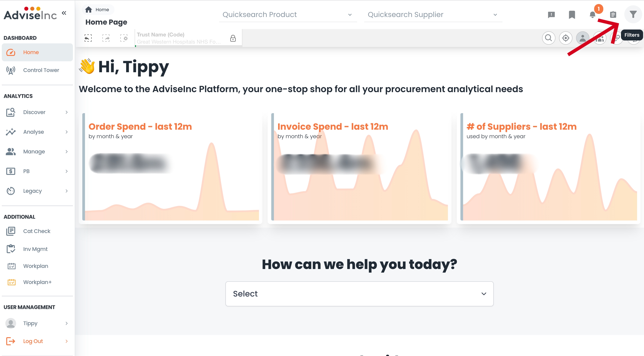
Task: Click the Log Out link
Action: [33, 341]
